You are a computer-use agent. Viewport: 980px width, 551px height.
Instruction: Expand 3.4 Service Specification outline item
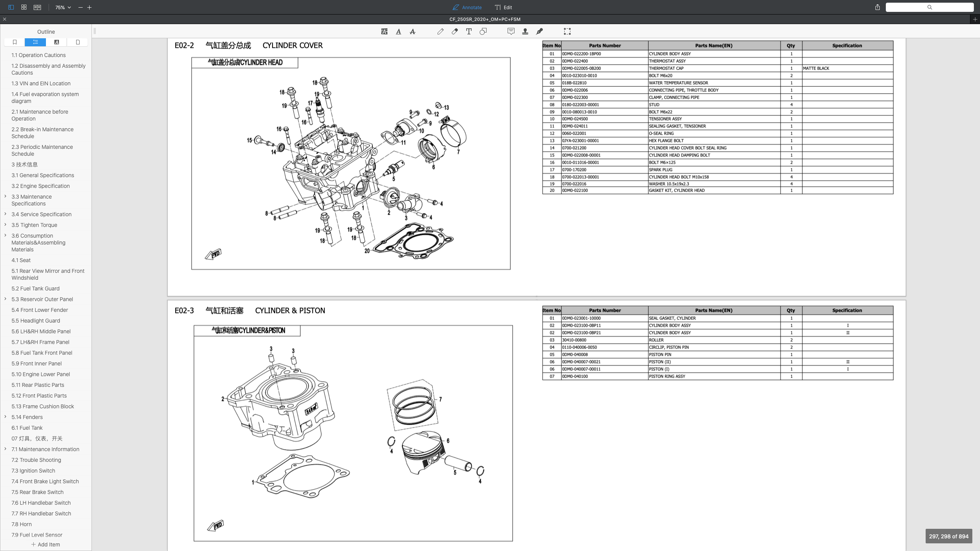coord(5,214)
